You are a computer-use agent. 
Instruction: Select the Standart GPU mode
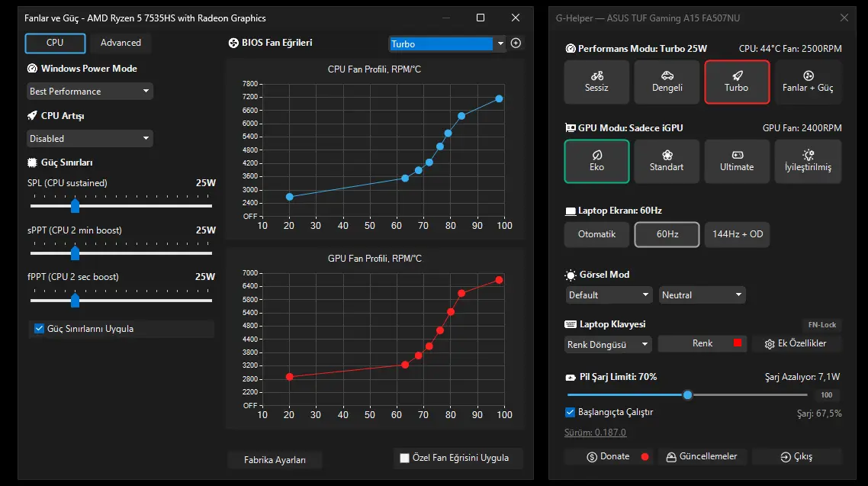click(x=667, y=161)
